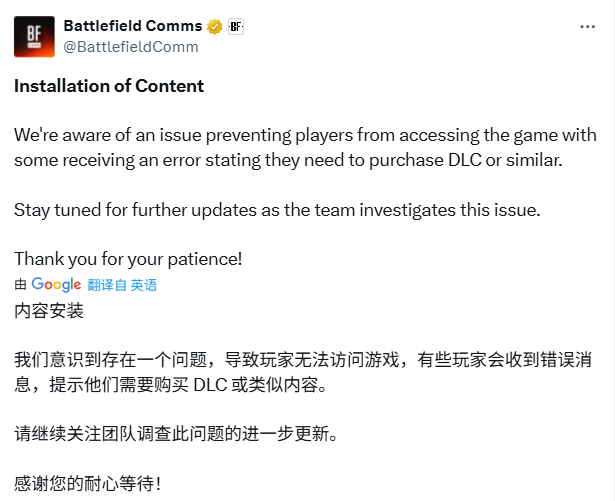Click the Installation of Content heading

(109, 86)
